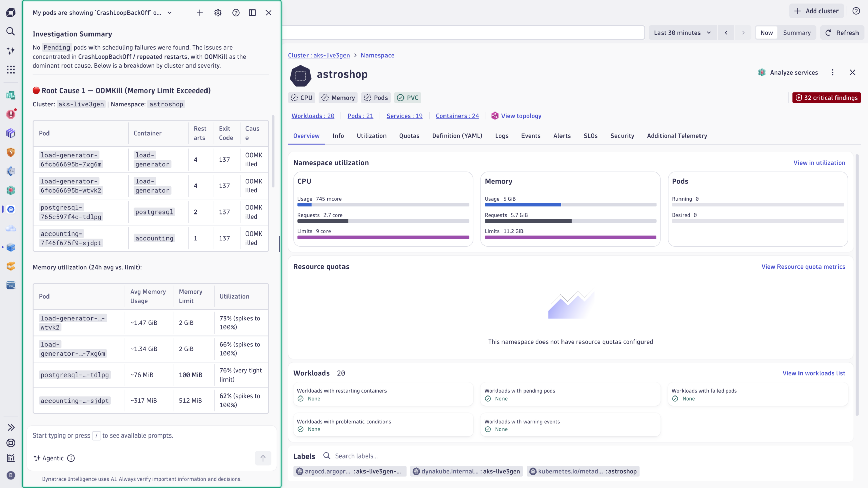This screenshot has width=868, height=488.
Task: Switch to the Quotas tab
Action: coord(409,136)
